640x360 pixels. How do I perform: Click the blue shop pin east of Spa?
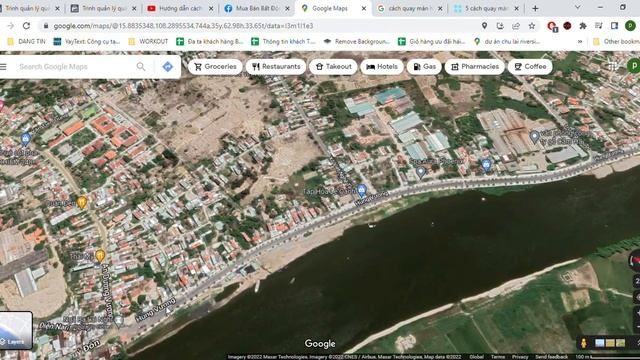(486, 165)
